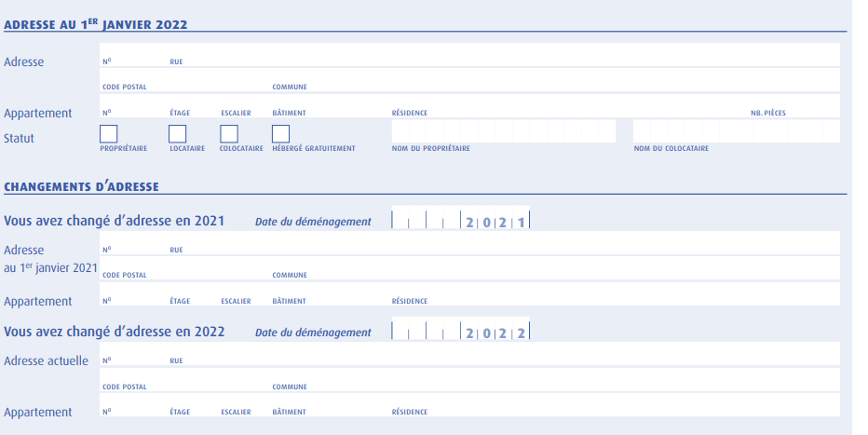Click the Nom du colocataire input field
The height and width of the screenshot is (435, 868).
click(x=737, y=131)
